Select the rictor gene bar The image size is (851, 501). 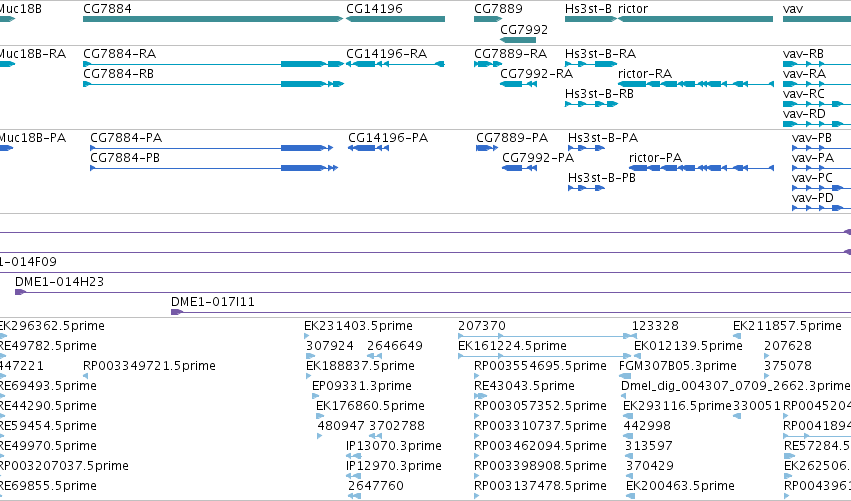click(x=695, y=19)
